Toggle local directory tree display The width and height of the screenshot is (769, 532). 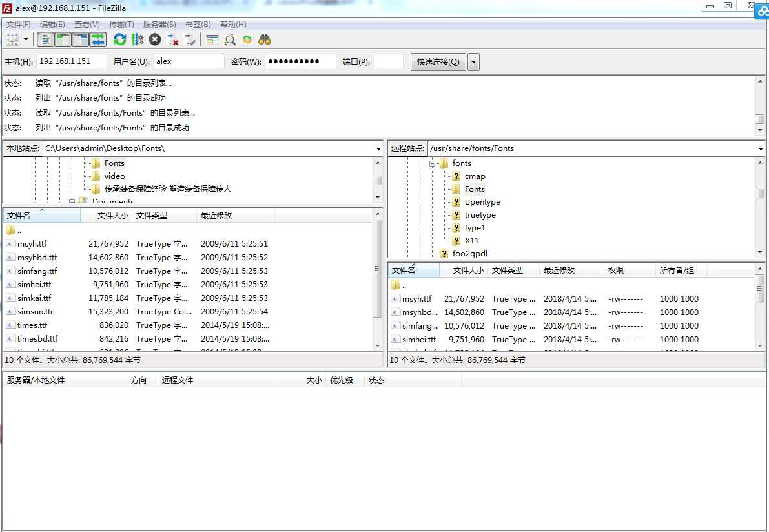coord(63,40)
